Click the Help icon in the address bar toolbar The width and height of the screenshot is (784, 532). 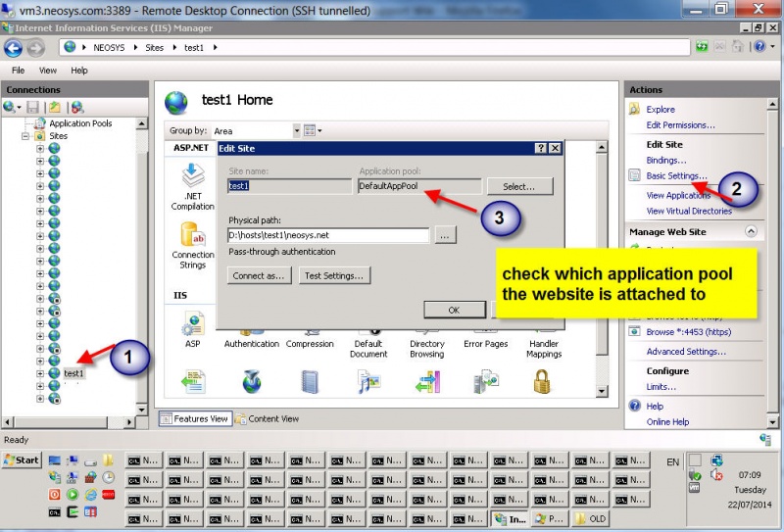760,46
